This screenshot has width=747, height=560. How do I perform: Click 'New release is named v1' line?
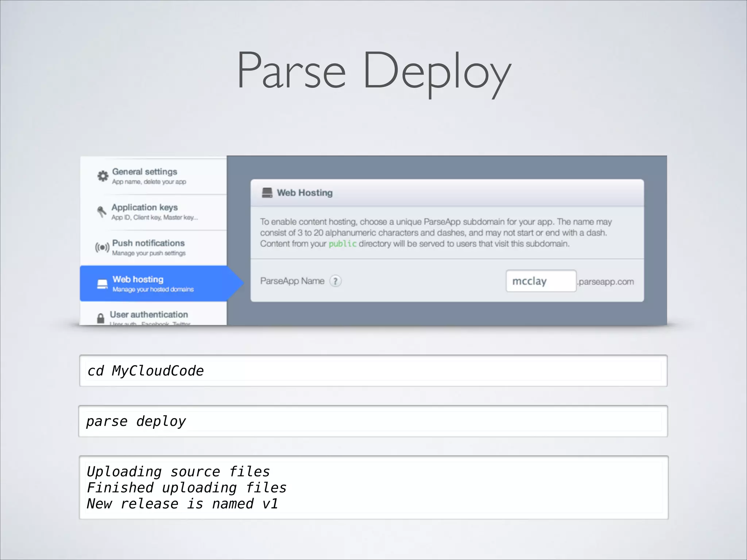(182, 504)
